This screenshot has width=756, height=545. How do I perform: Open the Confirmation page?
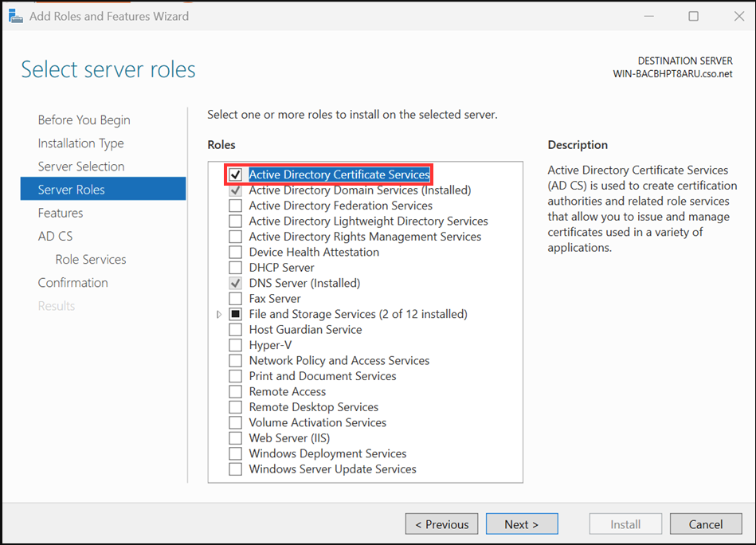click(72, 283)
